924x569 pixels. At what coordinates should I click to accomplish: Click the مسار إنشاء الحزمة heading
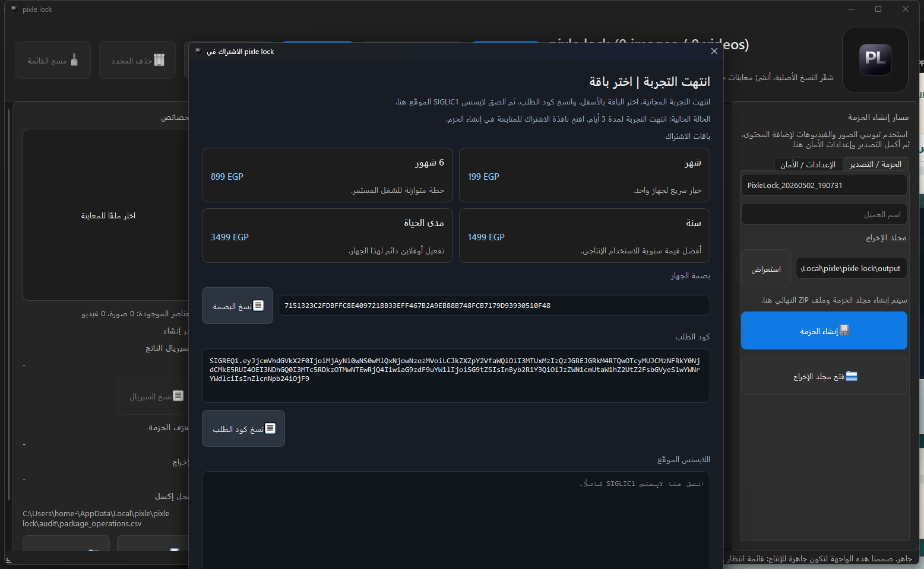(878, 117)
